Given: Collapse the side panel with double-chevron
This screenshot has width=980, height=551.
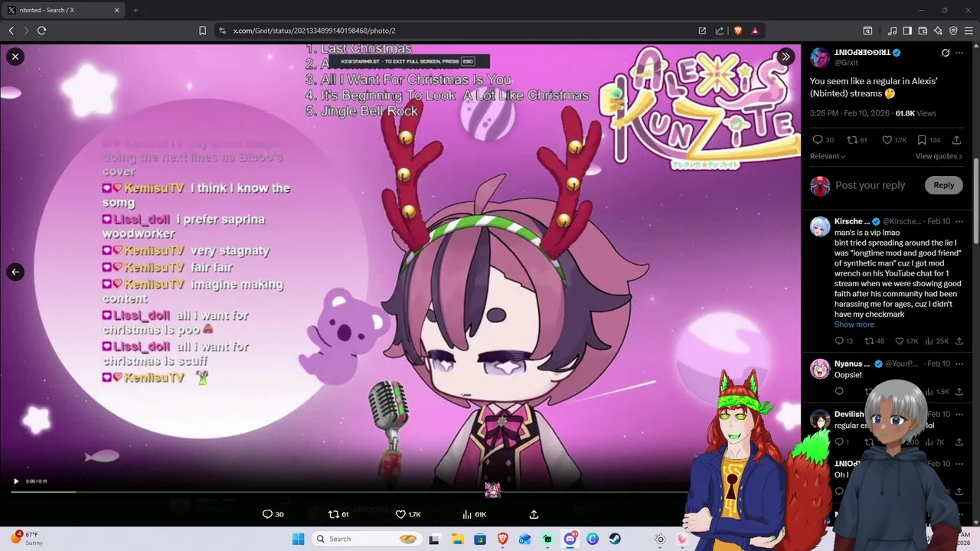Looking at the screenshot, I should (786, 56).
